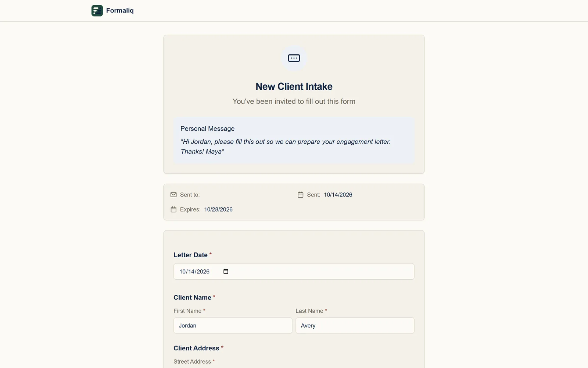Click the 'Expires:' label
This screenshot has height=368, width=588.
click(190, 209)
